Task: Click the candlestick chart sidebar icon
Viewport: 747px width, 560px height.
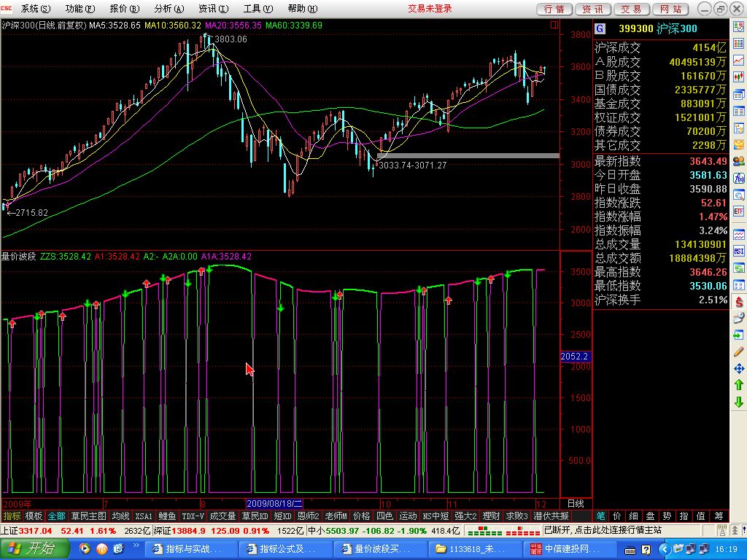Action: (x=739, y=77)
